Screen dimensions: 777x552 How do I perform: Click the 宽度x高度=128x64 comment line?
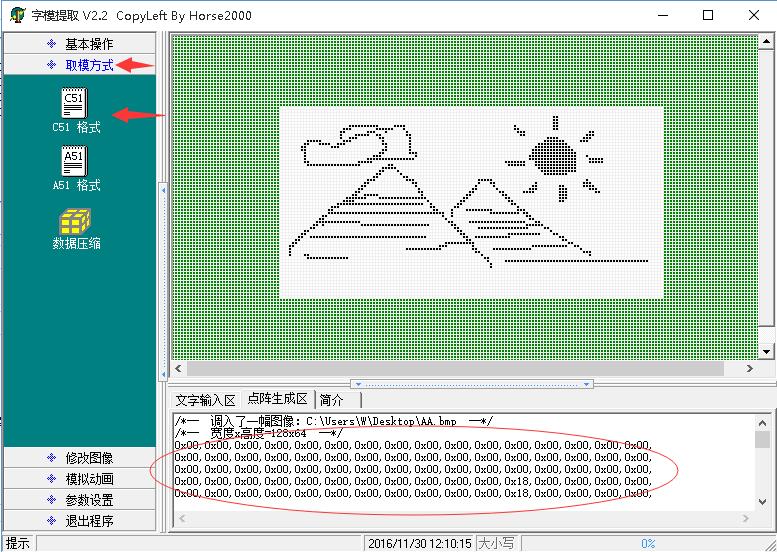pyautogui.click(x=258, y=434)
